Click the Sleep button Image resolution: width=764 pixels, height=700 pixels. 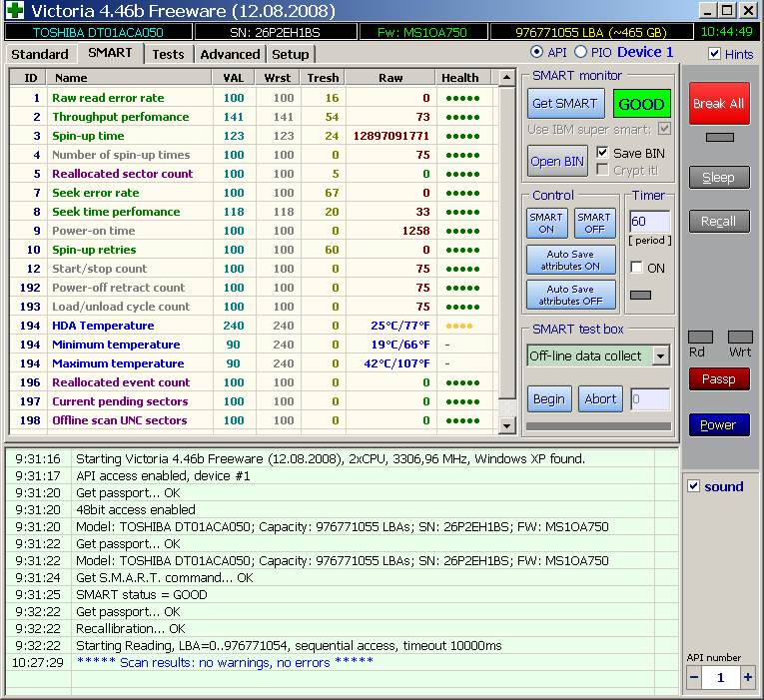(719, 178)
